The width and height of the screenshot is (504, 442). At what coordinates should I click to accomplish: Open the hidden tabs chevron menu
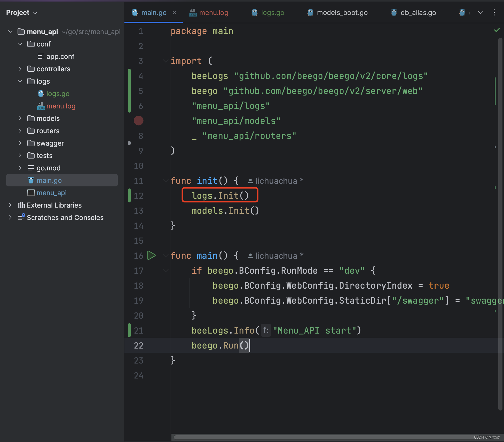tap(480, 12)
